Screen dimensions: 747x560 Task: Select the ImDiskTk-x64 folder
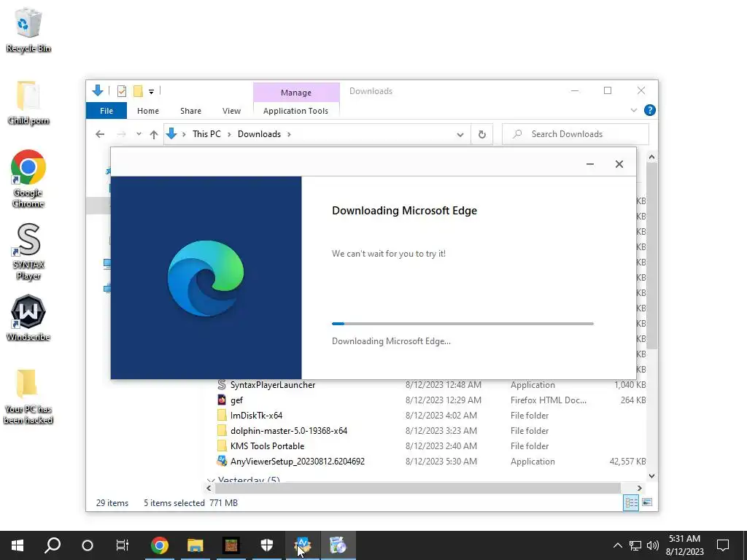256,415
